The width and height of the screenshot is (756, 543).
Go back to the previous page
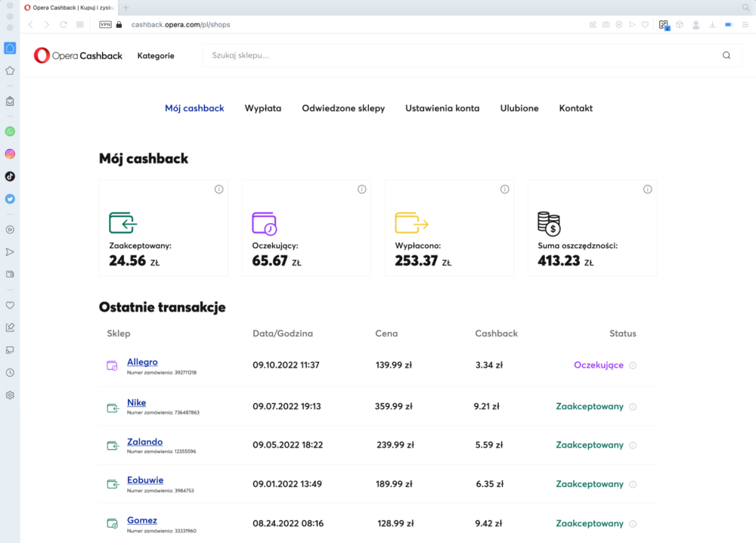click(31, 25)
